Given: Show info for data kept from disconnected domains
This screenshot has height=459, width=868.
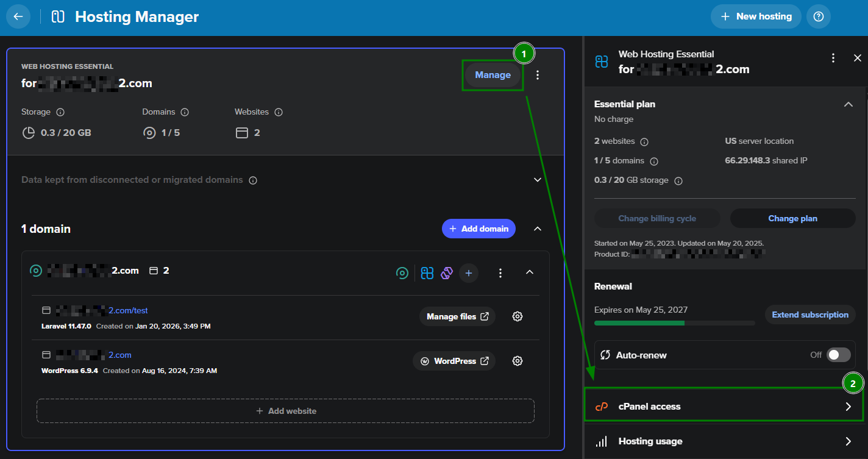Looking at the screenshot, I should [x=253, y=180].
